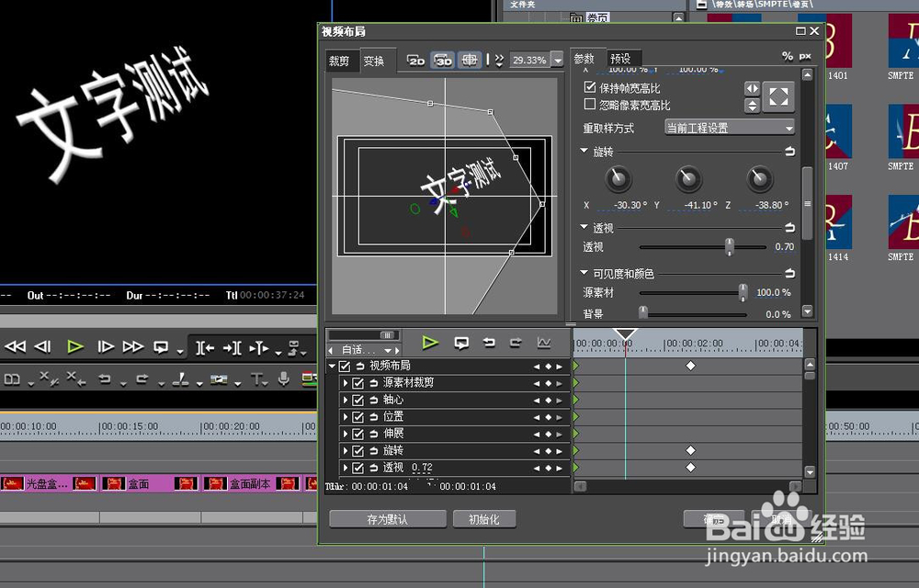Expand the 伸展 keyframe row
The image size is (919, 588).
346,434
